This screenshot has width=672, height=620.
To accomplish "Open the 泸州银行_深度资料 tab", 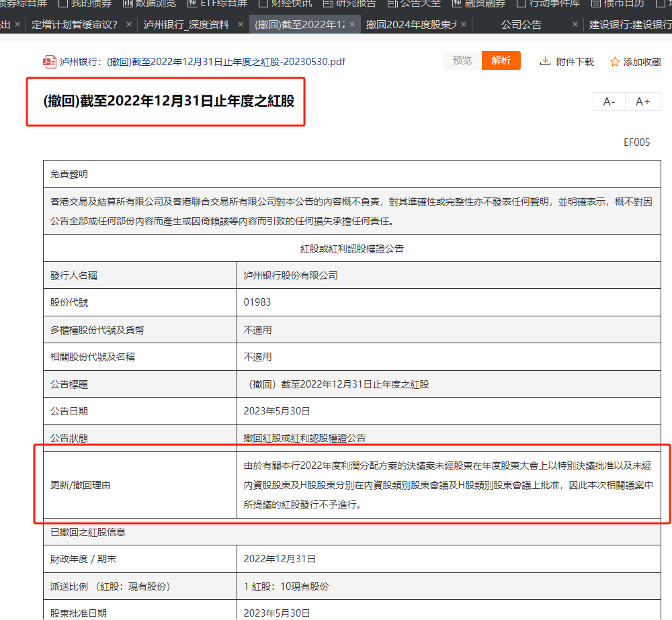I will 185,25.
